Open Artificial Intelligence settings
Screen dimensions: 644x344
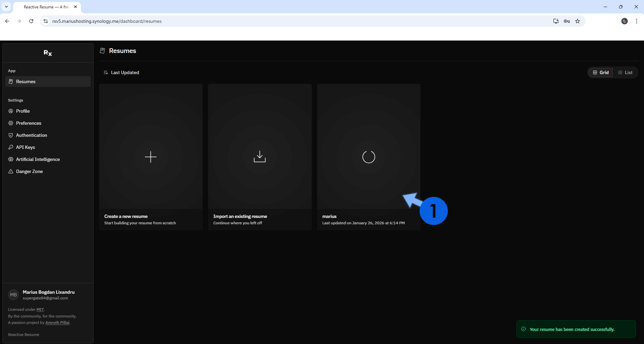click(38, 159)
